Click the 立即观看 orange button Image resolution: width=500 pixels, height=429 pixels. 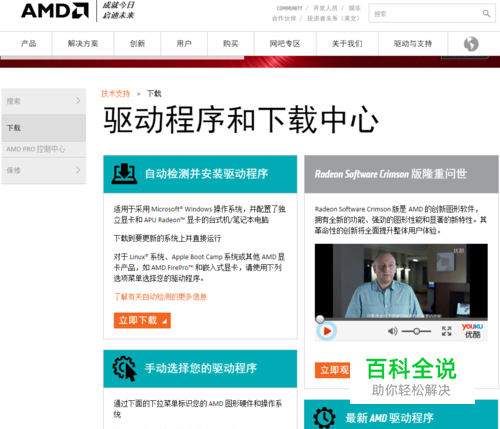click(332, 370)
